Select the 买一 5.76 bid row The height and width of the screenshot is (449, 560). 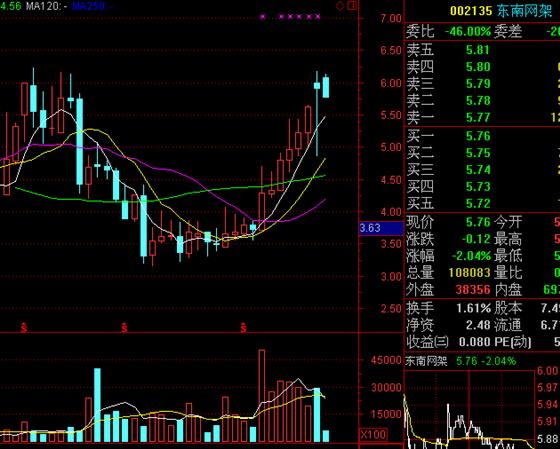click(x=483, y=136)
